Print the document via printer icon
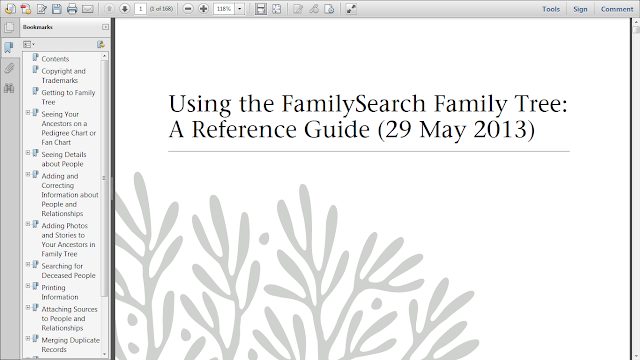 (72, 9)
